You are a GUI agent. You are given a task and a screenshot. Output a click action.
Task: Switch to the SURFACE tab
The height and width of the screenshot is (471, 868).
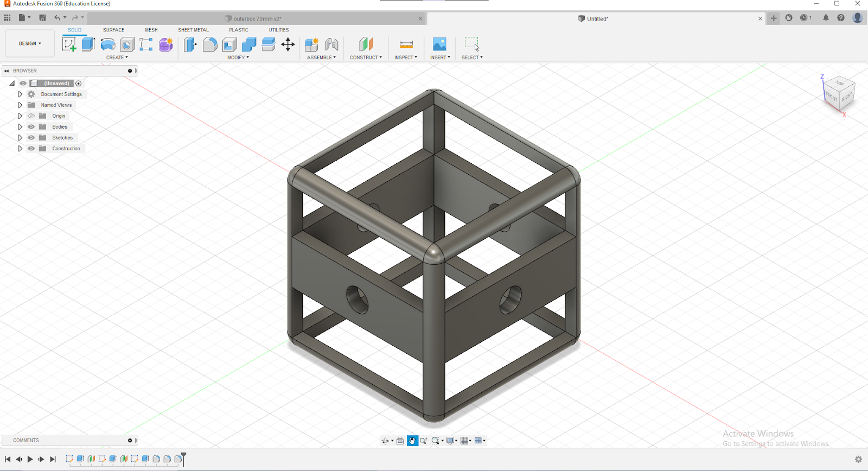pos(113,30)
